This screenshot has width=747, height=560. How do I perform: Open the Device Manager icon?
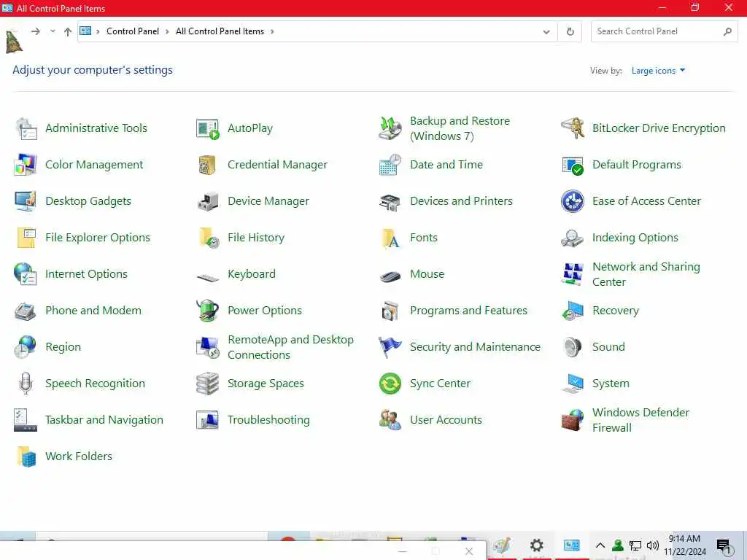point(208,201)
